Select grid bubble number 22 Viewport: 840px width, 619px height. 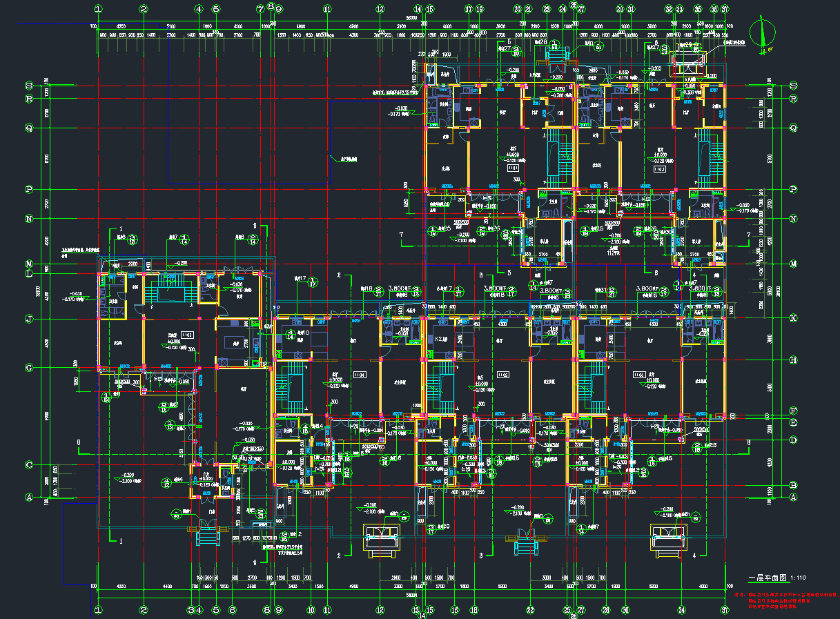[530, 610]
